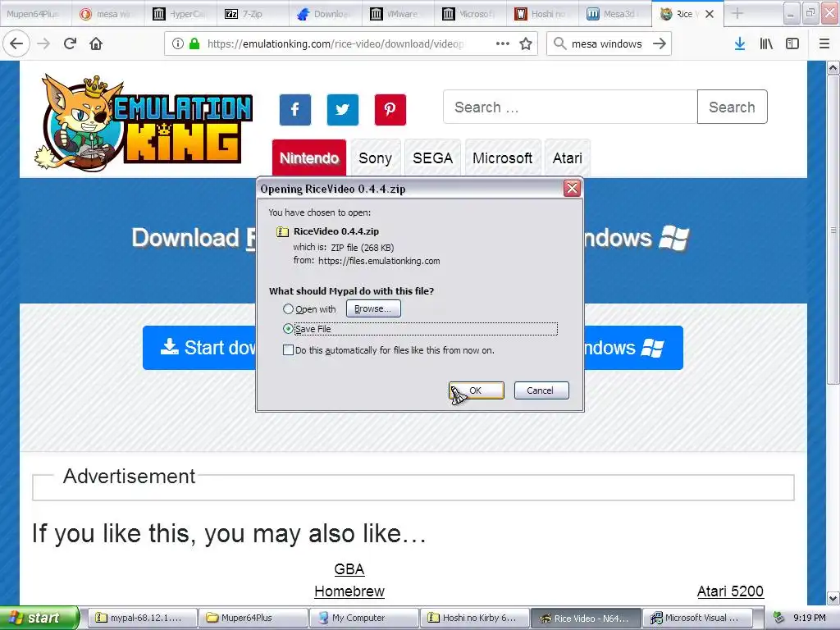Open the Atari 5200 link
This screenshot has width=840, height=630.
click(x=730, y=591)
